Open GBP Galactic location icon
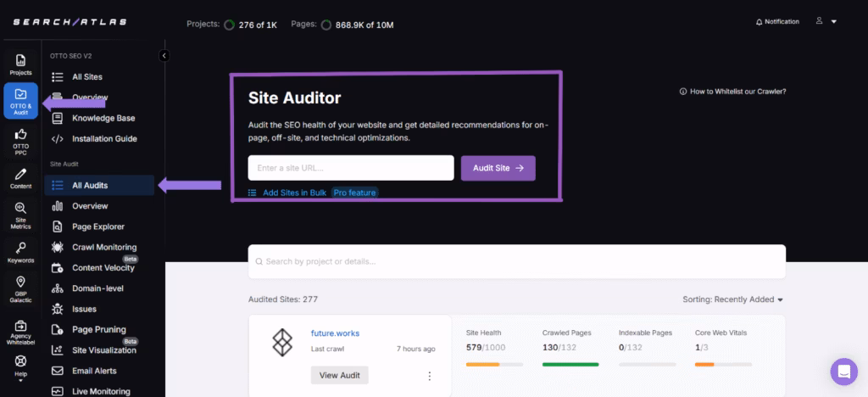 pos(20,288)
